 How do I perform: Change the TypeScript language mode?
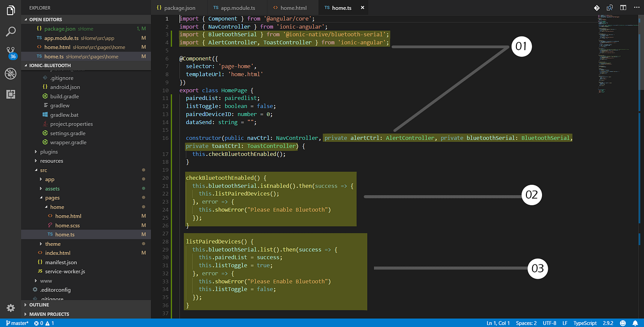pos(585,323)
